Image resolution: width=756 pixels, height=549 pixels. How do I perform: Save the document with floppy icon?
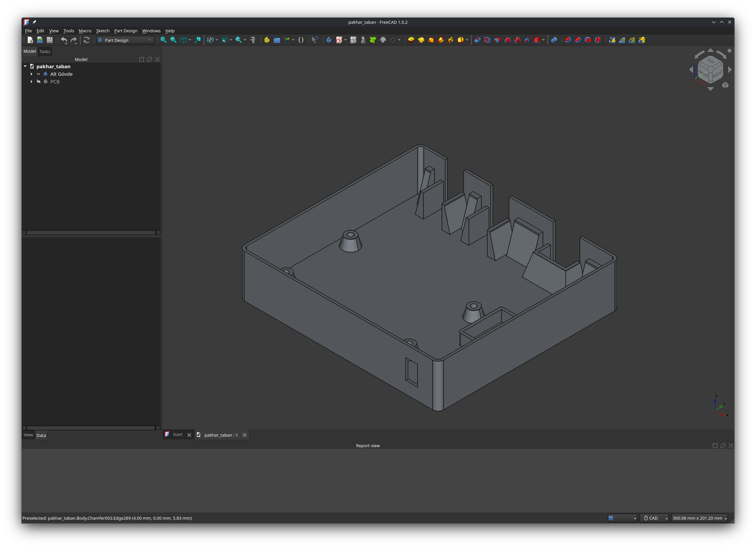(x=50, y=40)
